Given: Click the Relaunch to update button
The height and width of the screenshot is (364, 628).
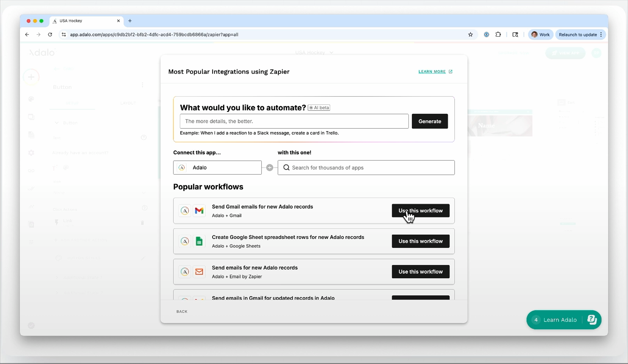Looking at the screenshot, I should 577,35.
